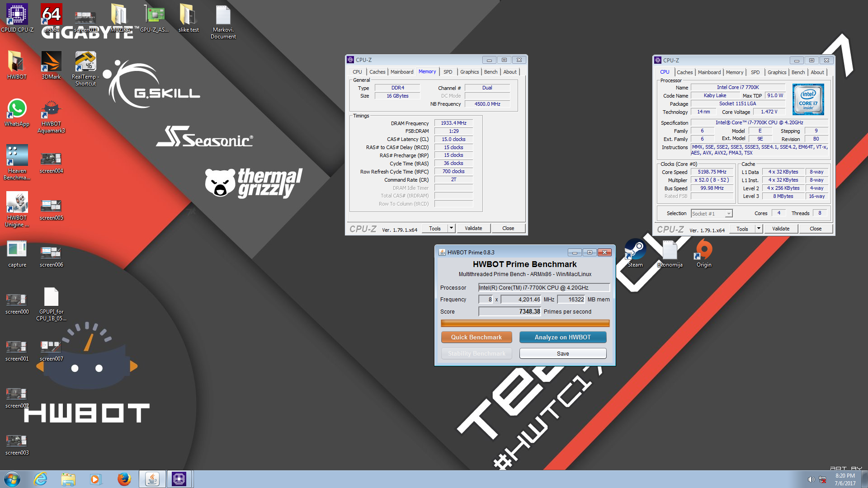Open Windows Explorer from the taskbar
868x488 pixels.
tap(68, 479)
